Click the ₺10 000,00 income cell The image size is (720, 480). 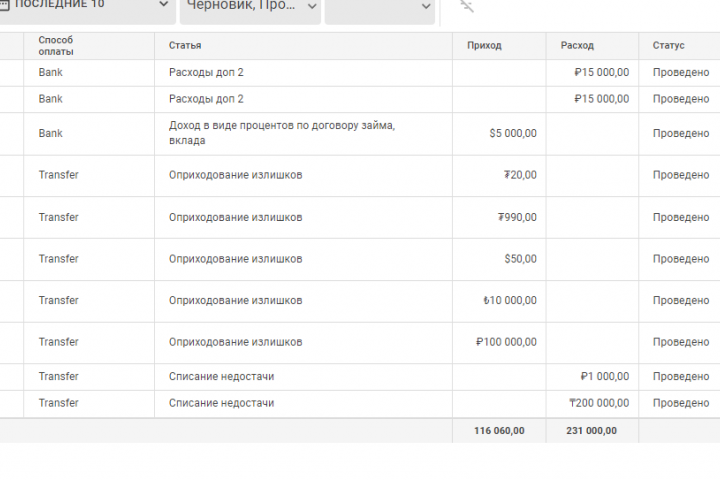[x=509, y=300]
